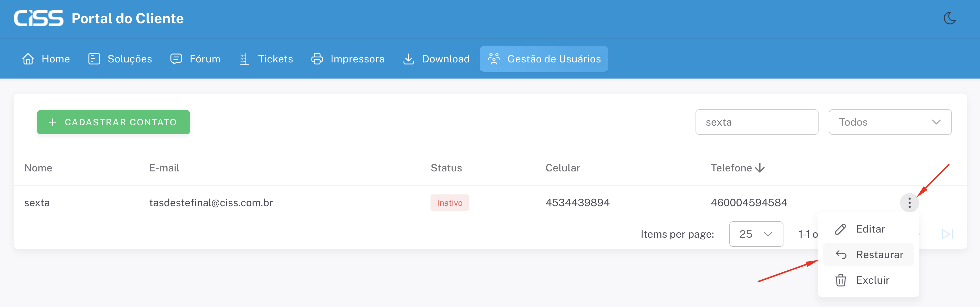Sort table by Nome column
Image resolution: width=980 pixels, height=307 pixels.
point(38,168)
